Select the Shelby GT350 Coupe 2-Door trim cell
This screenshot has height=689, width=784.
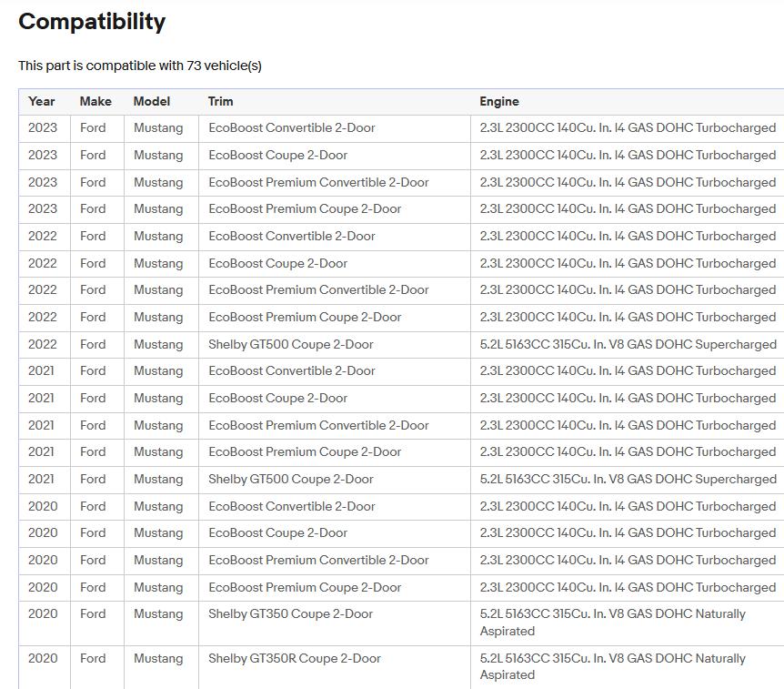click(x=290, y=613)
